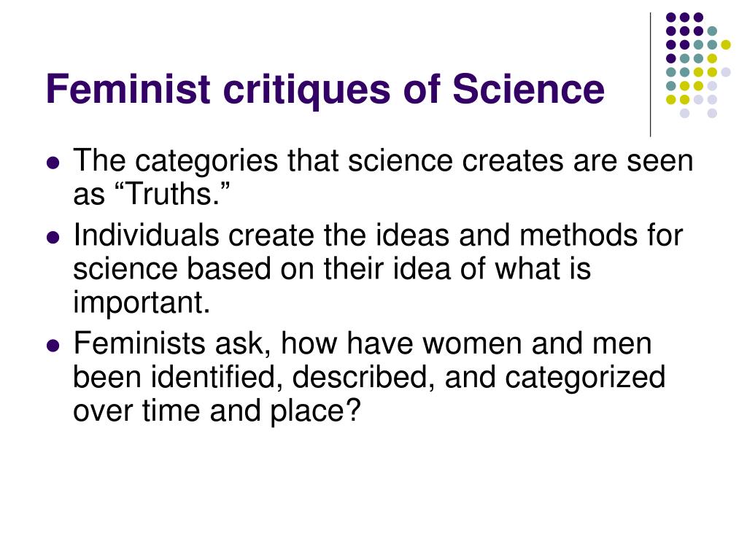Click the second bullet point marker
Screen dimensions: 747x560
(53, 237)
